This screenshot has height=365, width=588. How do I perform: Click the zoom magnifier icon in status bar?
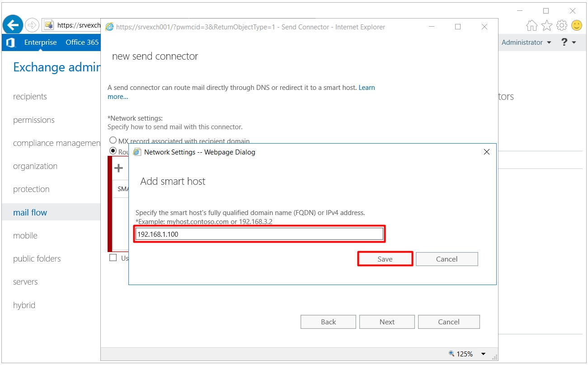451,354
